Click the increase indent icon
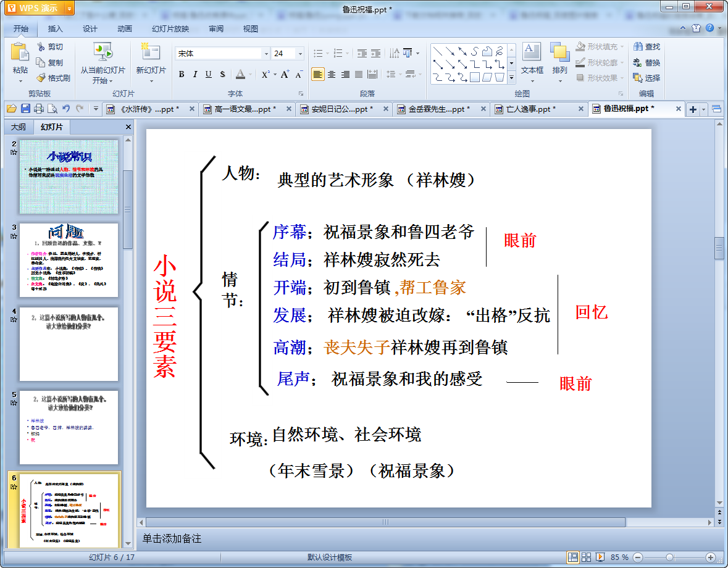Screen dimensions: 728x568 point(375,53)
